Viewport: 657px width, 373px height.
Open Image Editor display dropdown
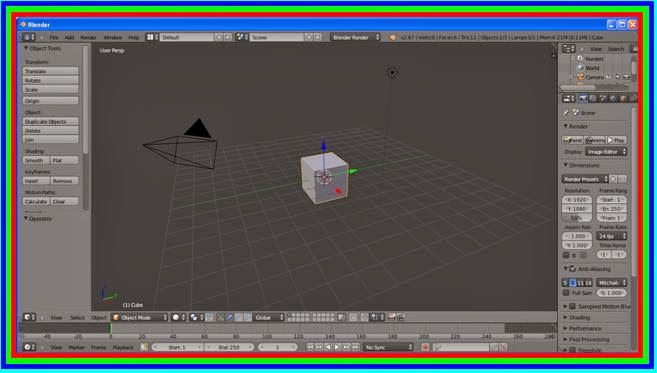(x=606, y=152)
